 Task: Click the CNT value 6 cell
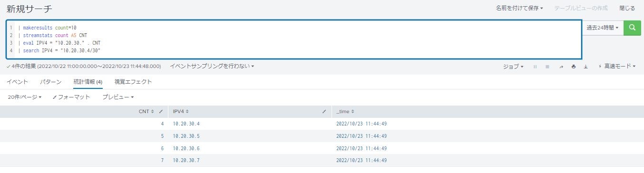click(162, 148)
